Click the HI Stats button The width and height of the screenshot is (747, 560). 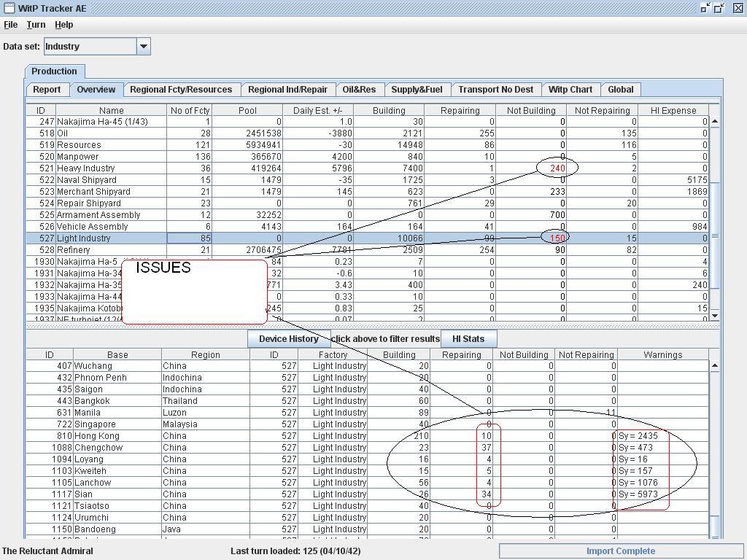coord(468,339)
